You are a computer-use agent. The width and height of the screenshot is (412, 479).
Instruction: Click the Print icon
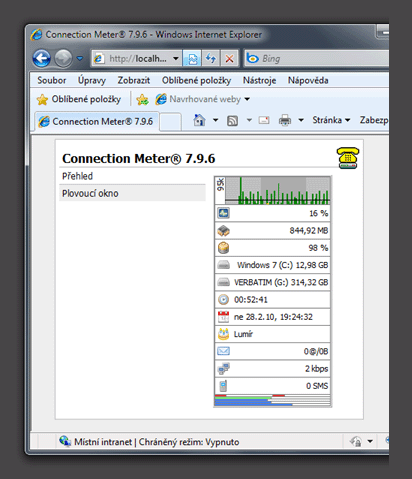tap(285, 120)
